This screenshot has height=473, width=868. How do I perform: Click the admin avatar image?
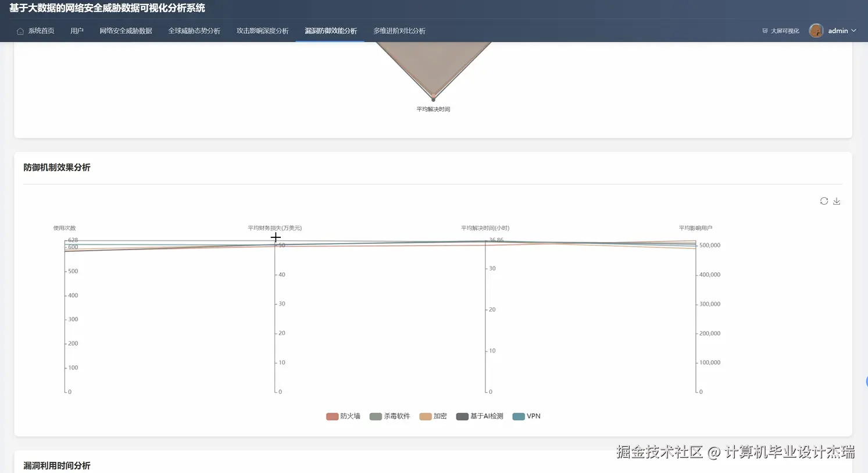(x=816, y=31)
